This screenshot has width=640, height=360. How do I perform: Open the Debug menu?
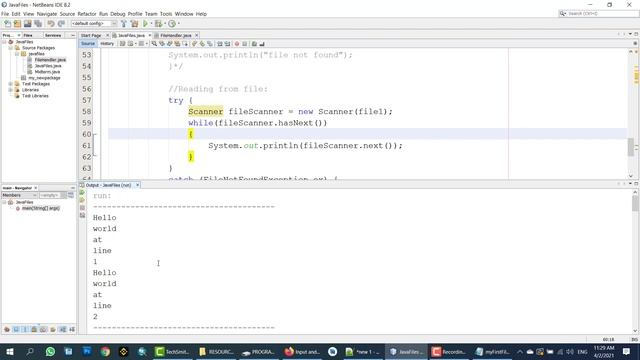118,14
